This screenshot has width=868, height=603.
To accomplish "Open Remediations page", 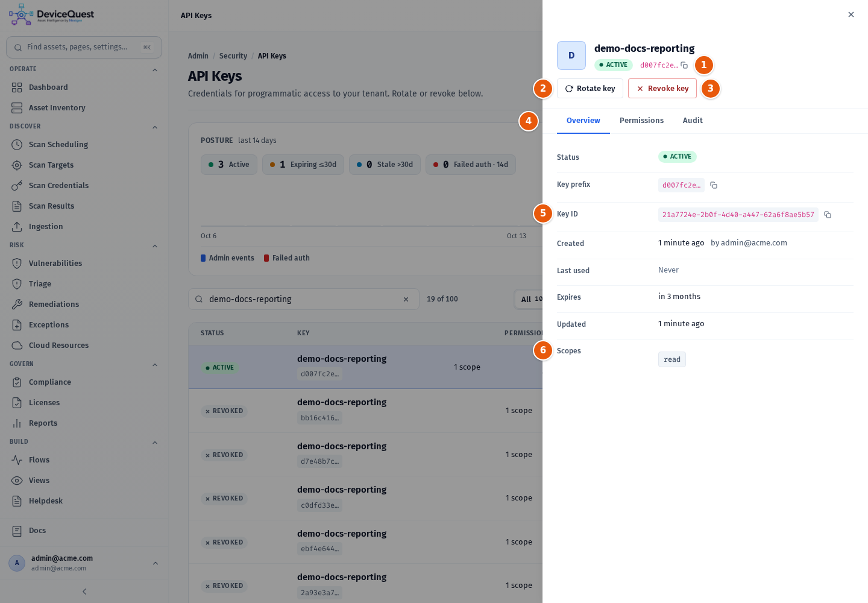I will tap(84, 305).
